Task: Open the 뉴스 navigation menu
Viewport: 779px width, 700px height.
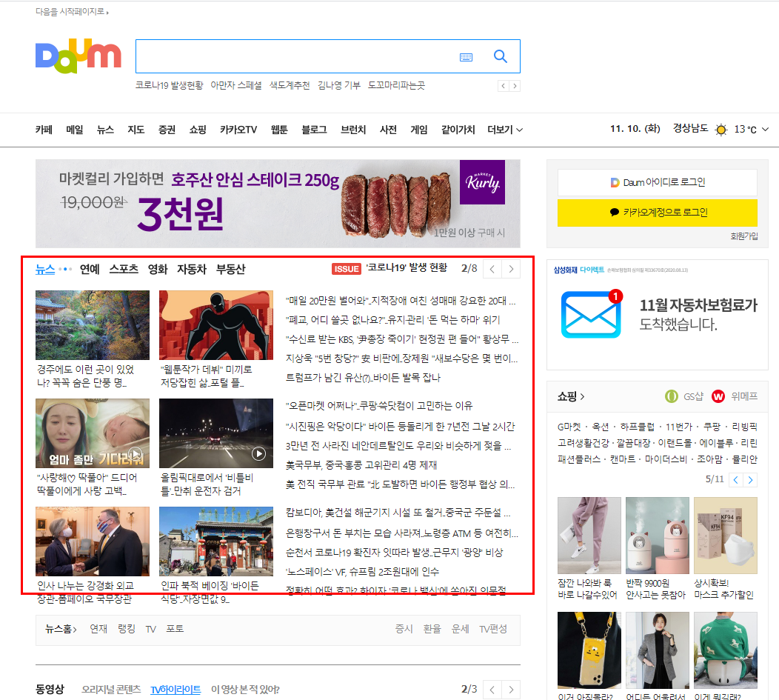Action: point(105,130)
